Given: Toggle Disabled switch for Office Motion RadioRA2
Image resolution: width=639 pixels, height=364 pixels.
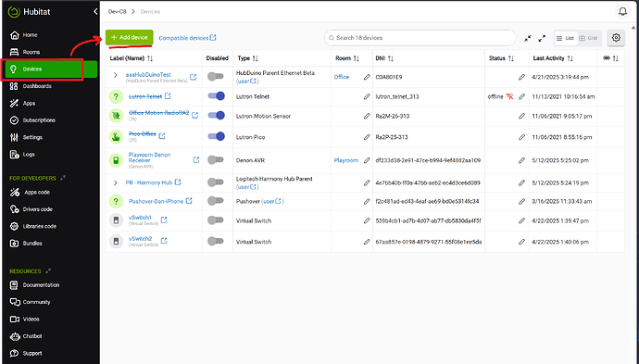Looking at the screenshot, I should (x=217, y=116).
